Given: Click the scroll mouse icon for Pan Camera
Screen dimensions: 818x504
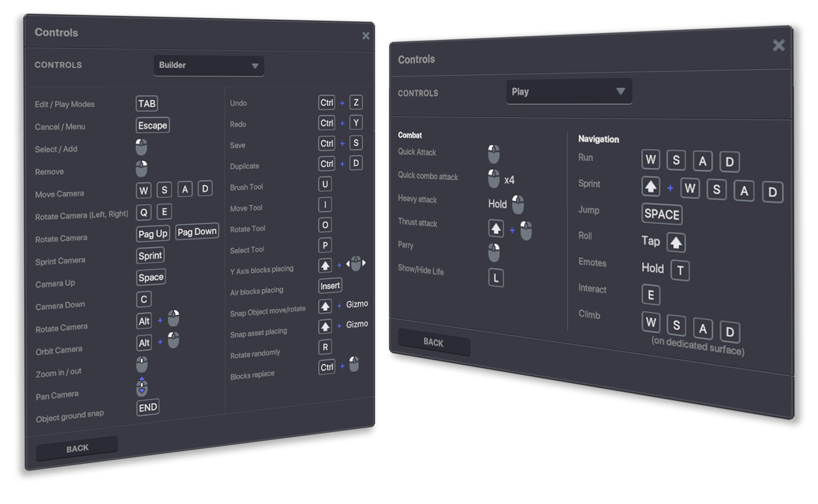Looking at the screenshot, I should 142,387.
